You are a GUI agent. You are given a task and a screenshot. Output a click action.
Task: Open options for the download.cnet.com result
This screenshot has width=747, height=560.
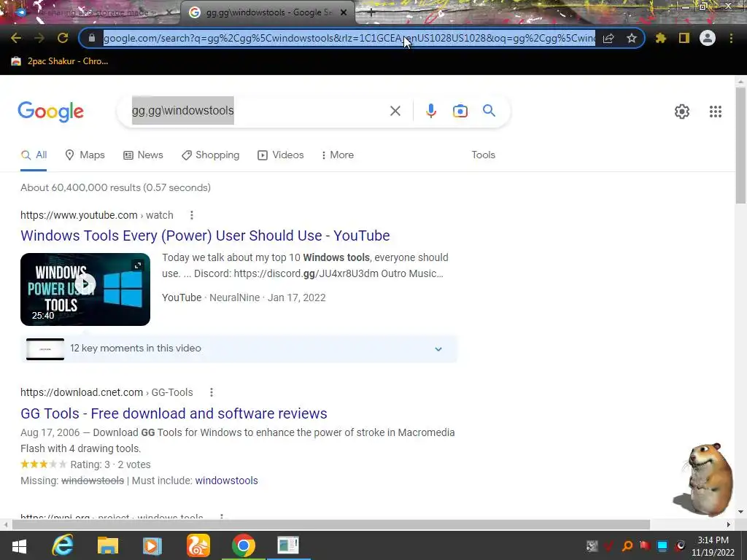point(211,392)
